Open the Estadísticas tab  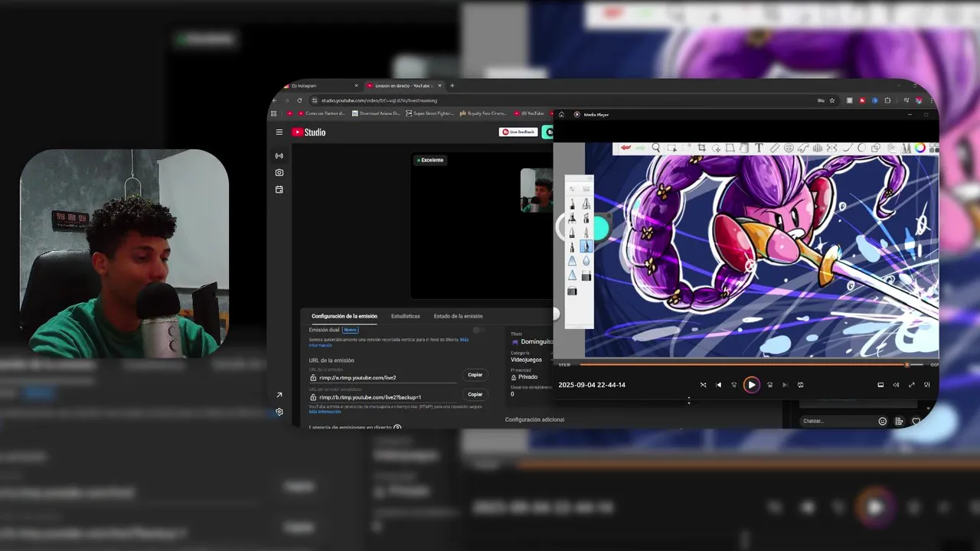click(406, 316)
